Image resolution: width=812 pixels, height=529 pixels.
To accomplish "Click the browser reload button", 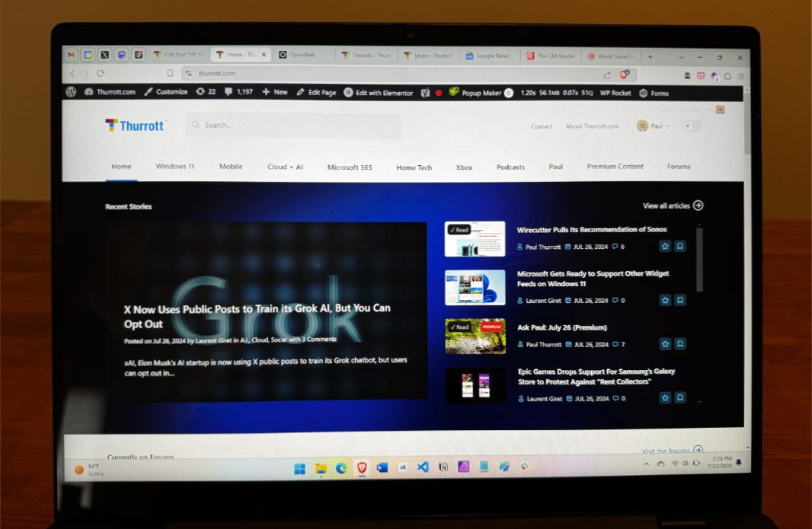I will click(x=101, y=74).
